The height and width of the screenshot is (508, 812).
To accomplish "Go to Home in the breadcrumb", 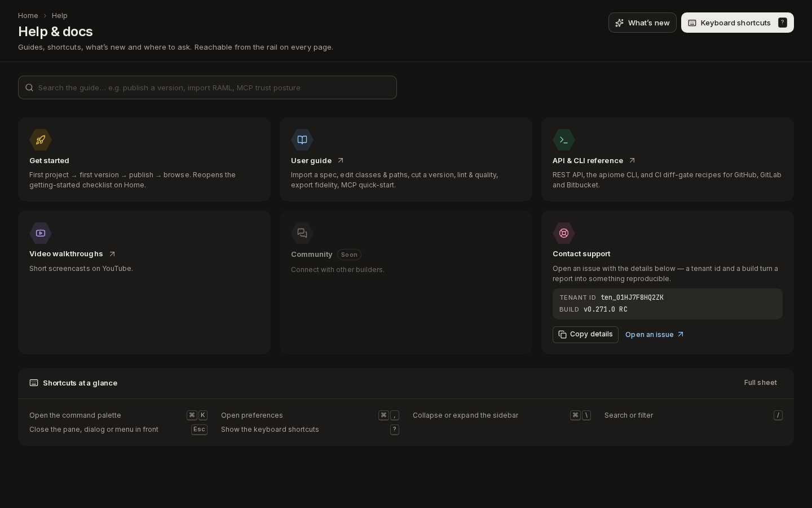I will (28, 16).
